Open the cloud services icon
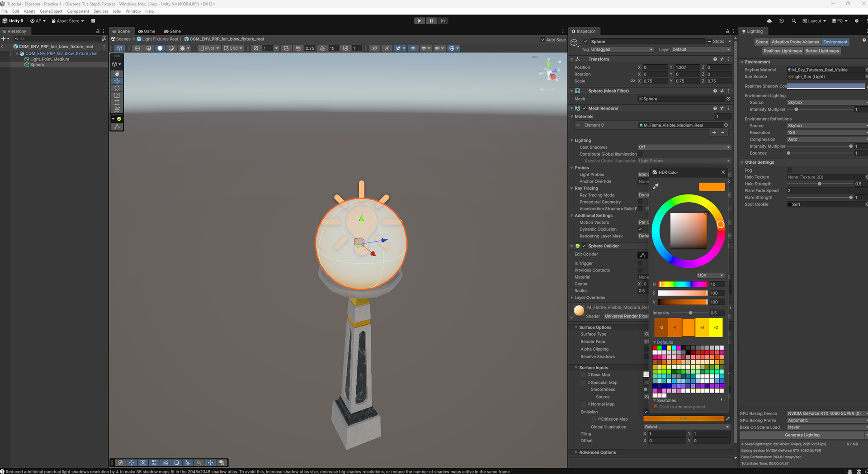 point(769,21)
